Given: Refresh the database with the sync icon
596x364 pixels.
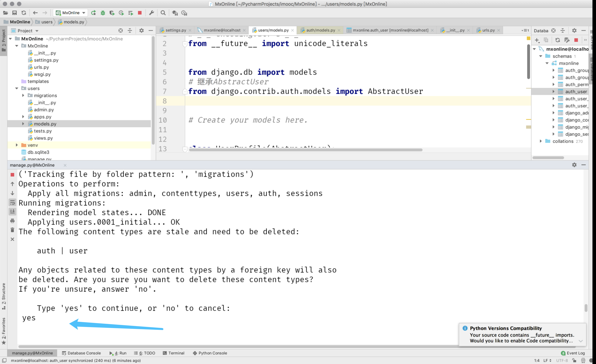Looking at the screenshot, I should (x=557, y=40).
